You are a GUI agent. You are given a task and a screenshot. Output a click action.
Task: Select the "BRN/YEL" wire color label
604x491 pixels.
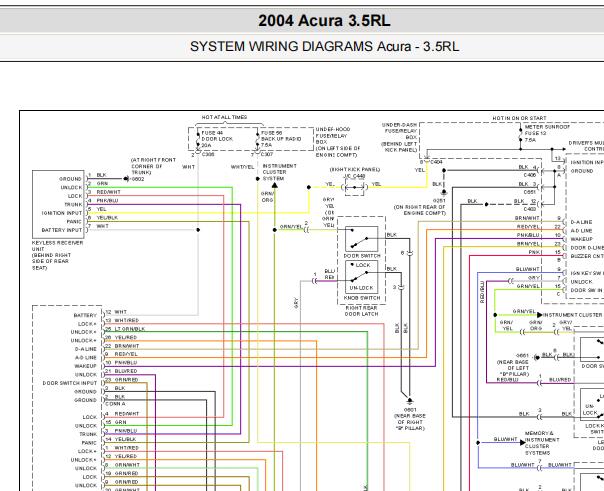pyautogui.click(x=528, y=244)
